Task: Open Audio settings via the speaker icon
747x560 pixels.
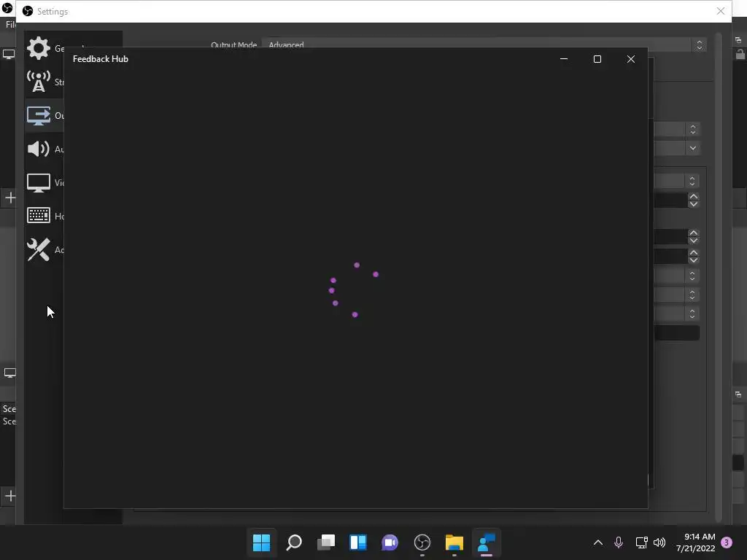Action: 38,149
